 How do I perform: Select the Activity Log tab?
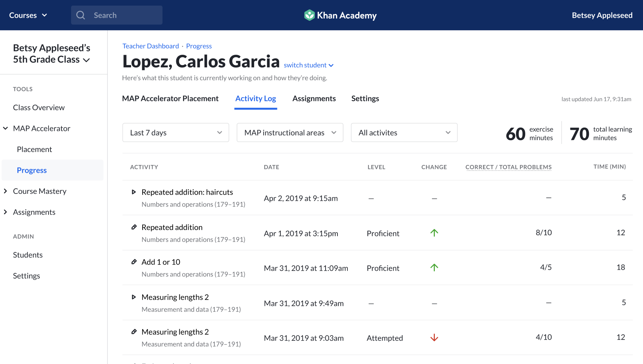pyautogui.click(x=256, y=98)
